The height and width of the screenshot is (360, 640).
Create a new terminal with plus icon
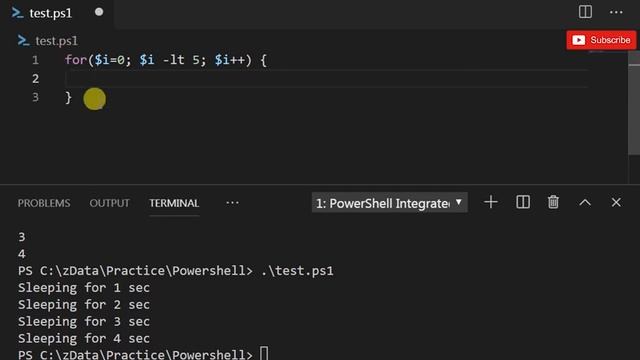[x=491, y=202]
